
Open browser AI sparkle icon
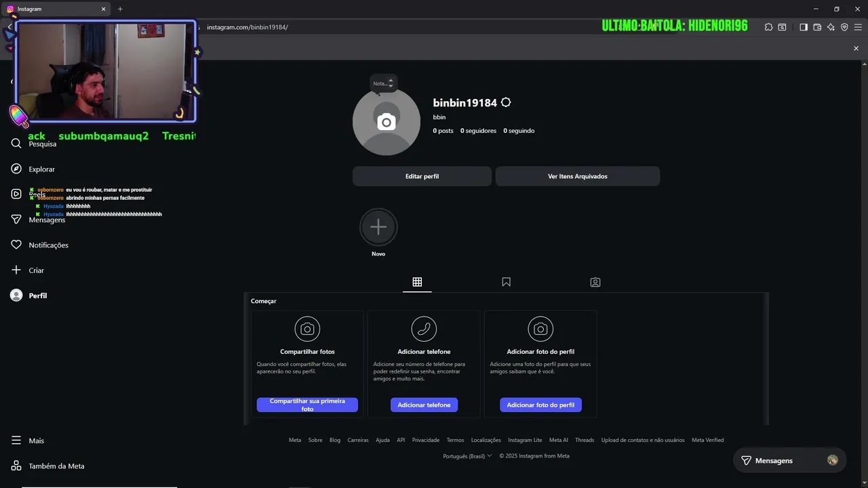pyautogui.click(x=831, y=27)
